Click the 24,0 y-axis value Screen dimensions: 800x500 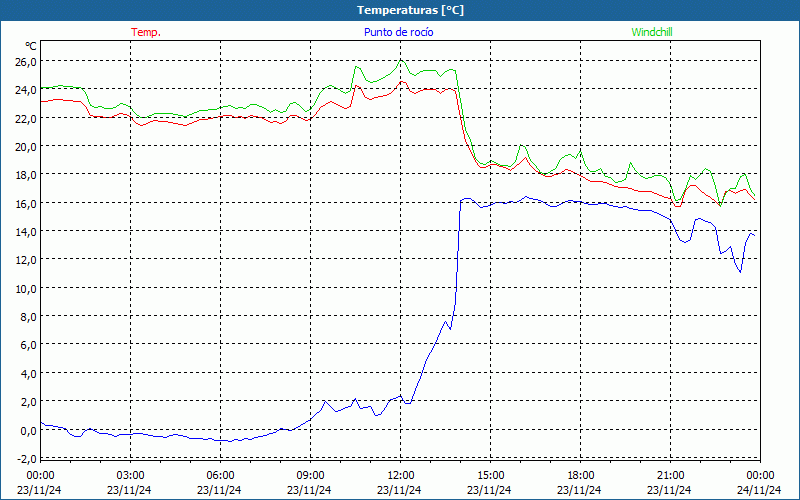coord(27,90)
